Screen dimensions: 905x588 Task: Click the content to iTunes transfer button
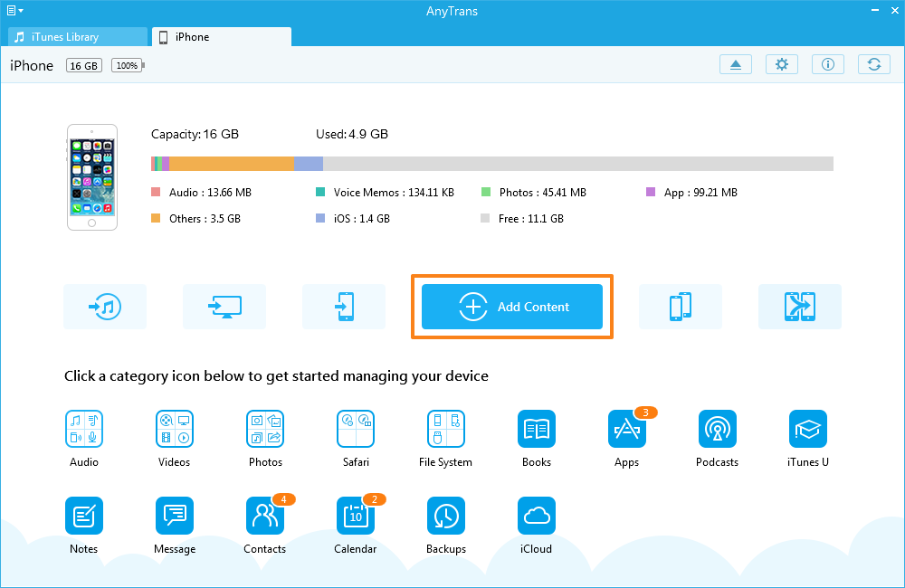point(105,307)
